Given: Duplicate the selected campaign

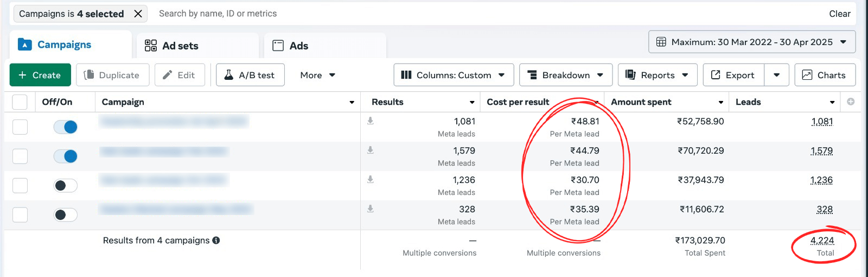Looking at the screenshot, I should pos(112,75).
